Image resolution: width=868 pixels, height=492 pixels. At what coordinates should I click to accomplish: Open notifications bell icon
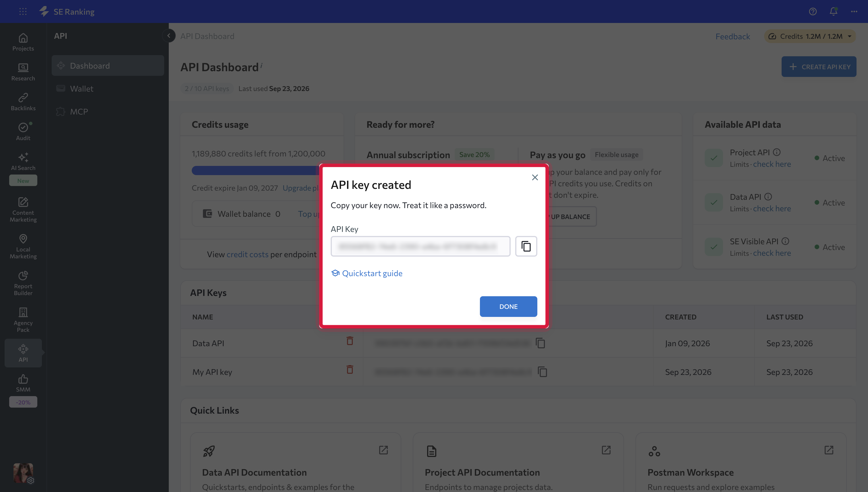[833, 11]
